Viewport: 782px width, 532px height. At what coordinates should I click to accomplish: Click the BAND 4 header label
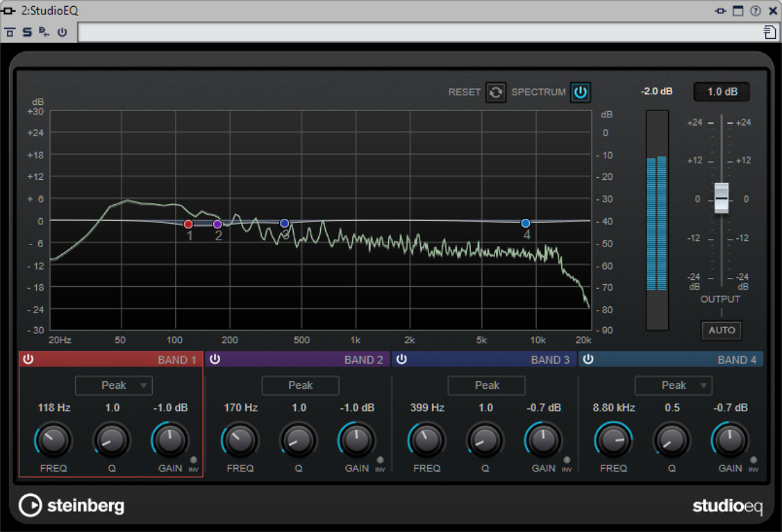tap(737, 360)
